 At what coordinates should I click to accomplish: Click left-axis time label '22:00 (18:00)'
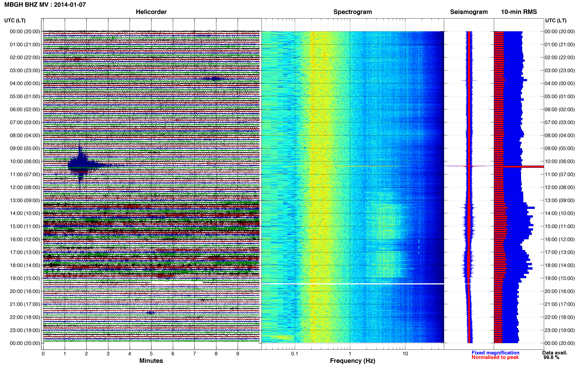[25, 317]
